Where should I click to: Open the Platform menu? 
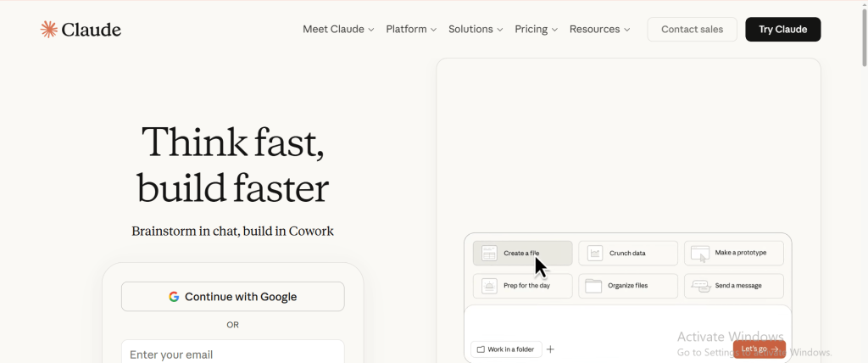point(411,30)
